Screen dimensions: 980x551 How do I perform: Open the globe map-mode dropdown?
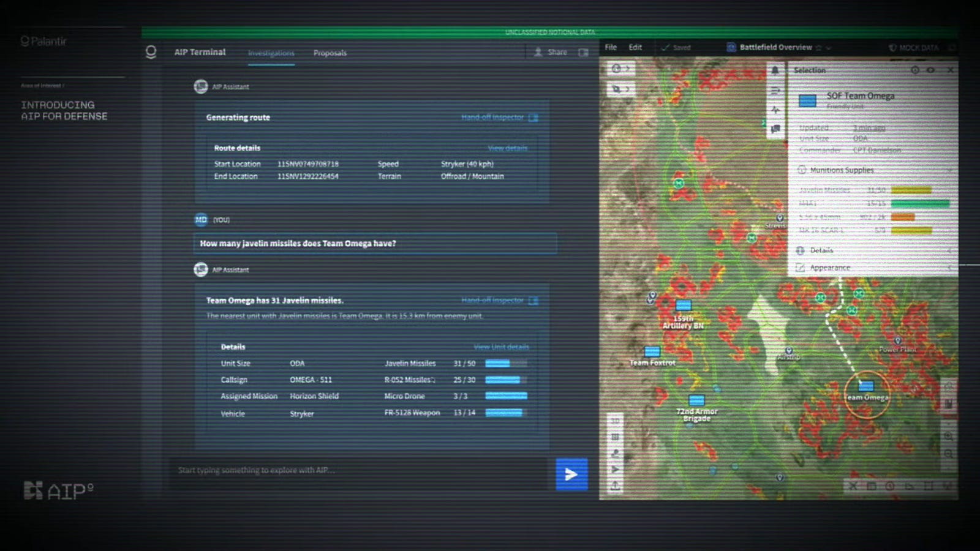620,69
